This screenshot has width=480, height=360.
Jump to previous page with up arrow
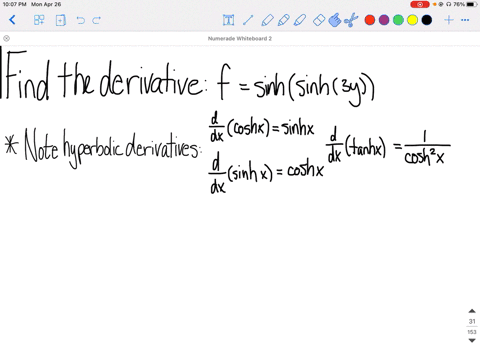(472, 311)
